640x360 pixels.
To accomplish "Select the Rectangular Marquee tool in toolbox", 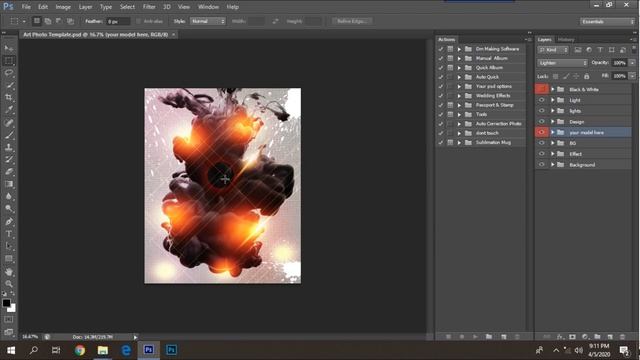I will click(9, 60).
